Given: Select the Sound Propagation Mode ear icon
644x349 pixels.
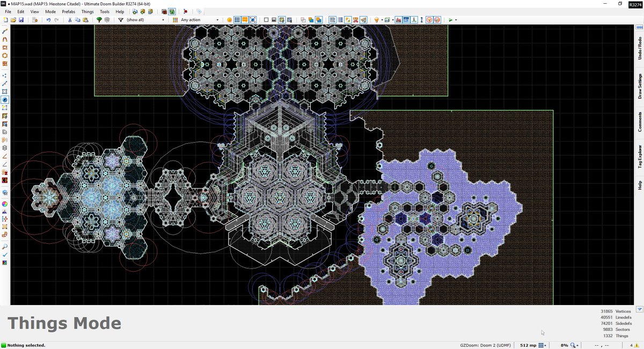Looking at the screenshot, I should 5,140.
